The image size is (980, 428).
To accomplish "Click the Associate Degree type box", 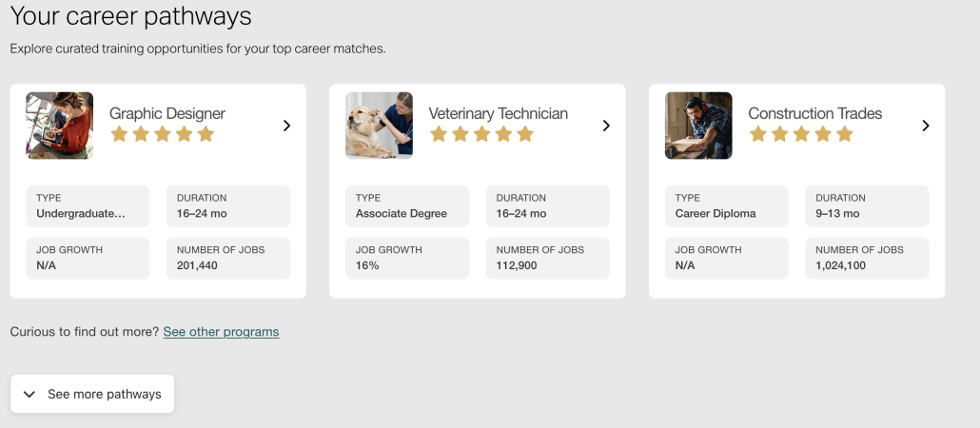I will [x=407, y=205].
